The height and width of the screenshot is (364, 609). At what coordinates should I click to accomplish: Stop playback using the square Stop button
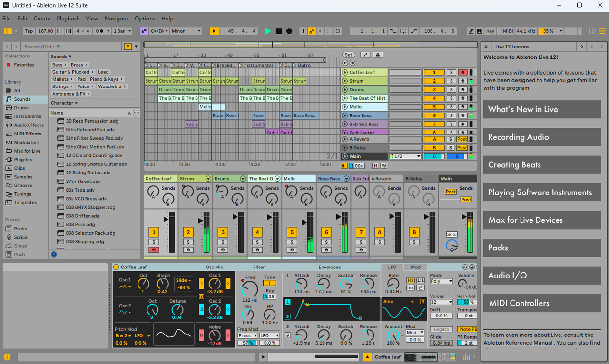tap(279, 31)
